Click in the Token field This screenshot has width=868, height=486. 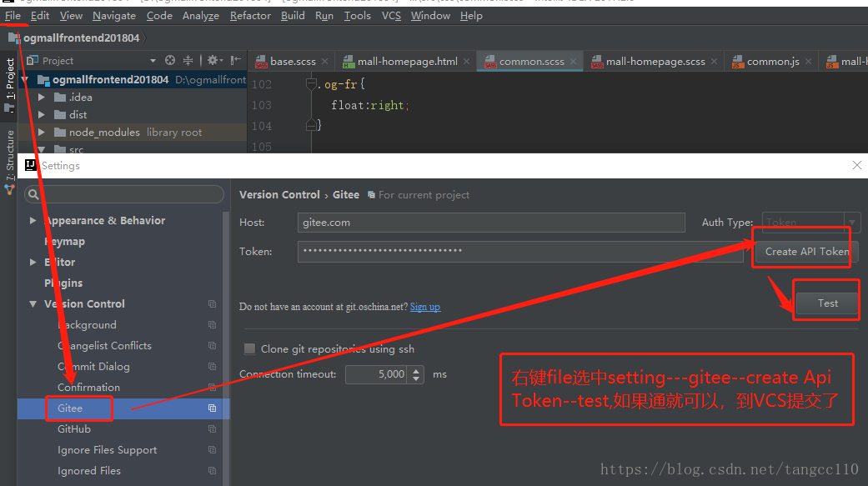pyautogui.click(x=520, y=251)
